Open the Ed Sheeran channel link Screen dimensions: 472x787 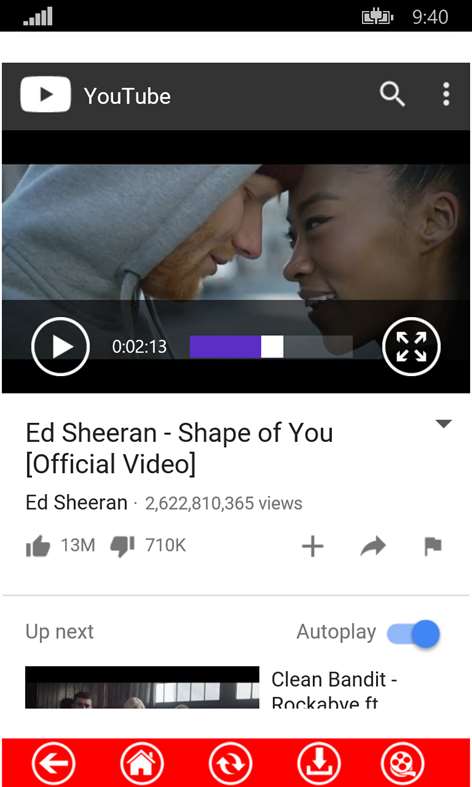tap(76, 502)
